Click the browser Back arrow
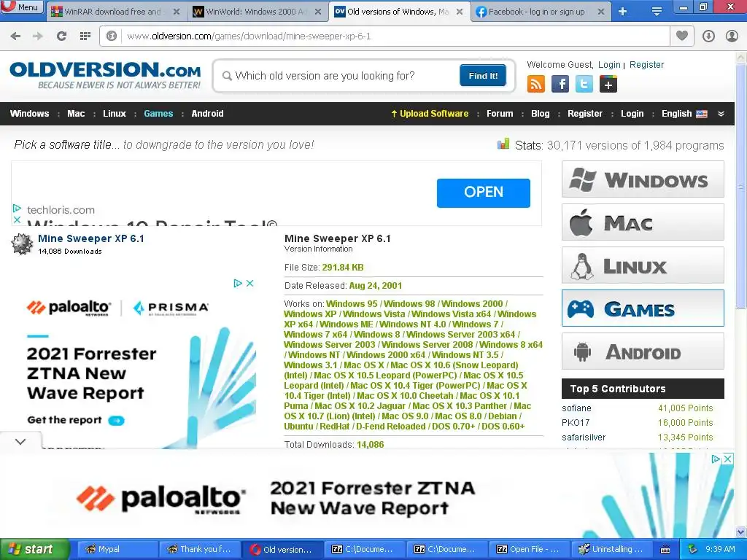 coord(15,36)
